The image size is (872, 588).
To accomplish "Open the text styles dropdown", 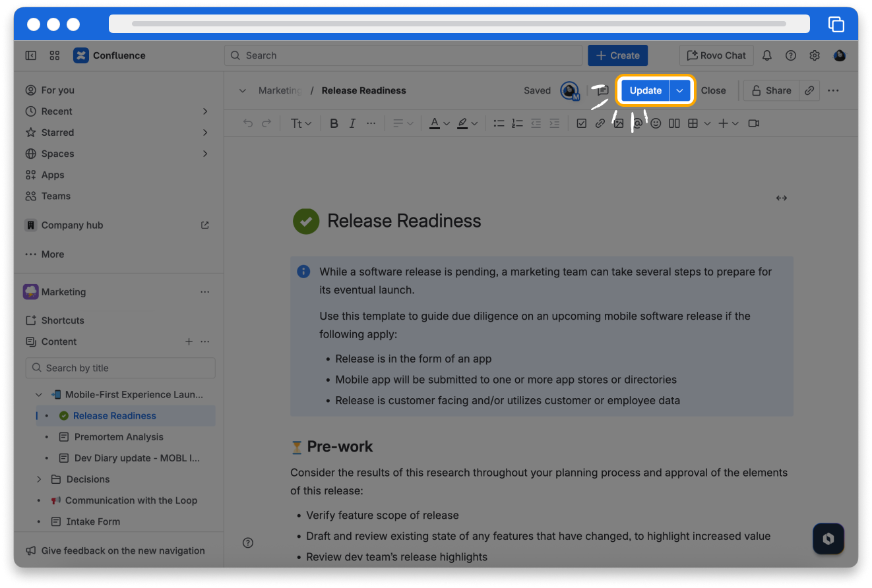I will (x=301, y=123).
